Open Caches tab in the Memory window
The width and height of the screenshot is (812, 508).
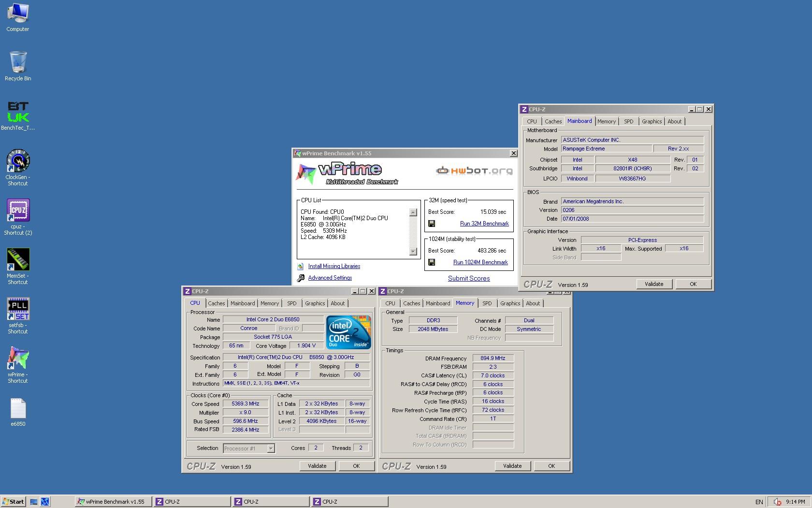tap(412, 303)
